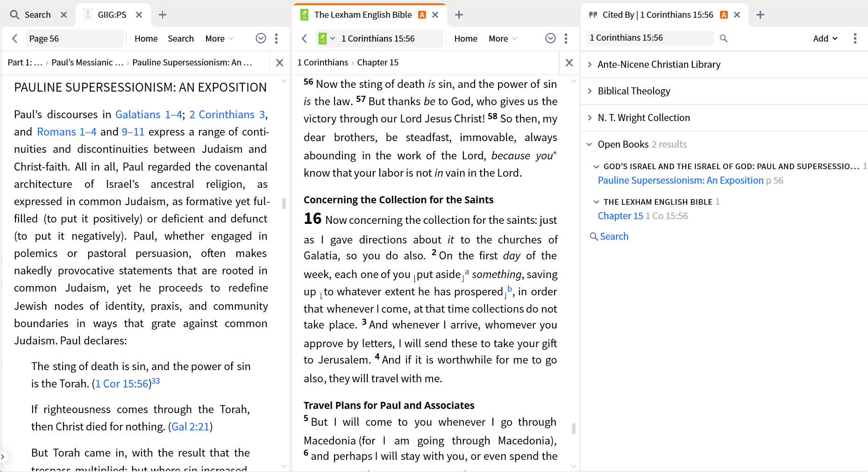Click the Part 1 breadcrumb

(x=25, y=63)
